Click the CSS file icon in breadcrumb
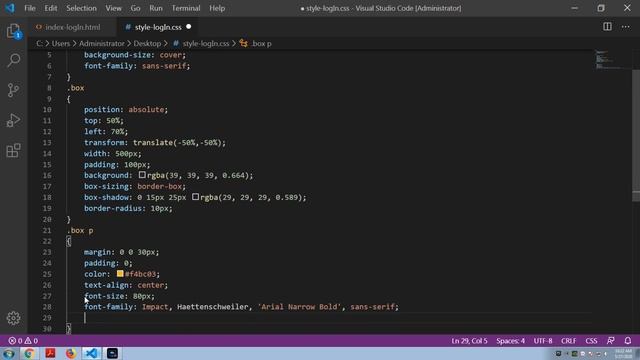 [x=176, y=43]
